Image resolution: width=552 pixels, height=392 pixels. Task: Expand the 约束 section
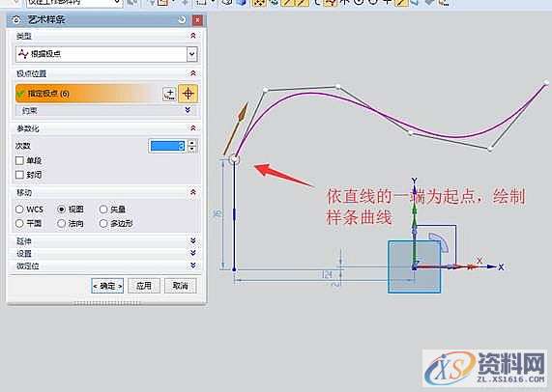click(x=188, y=110)
